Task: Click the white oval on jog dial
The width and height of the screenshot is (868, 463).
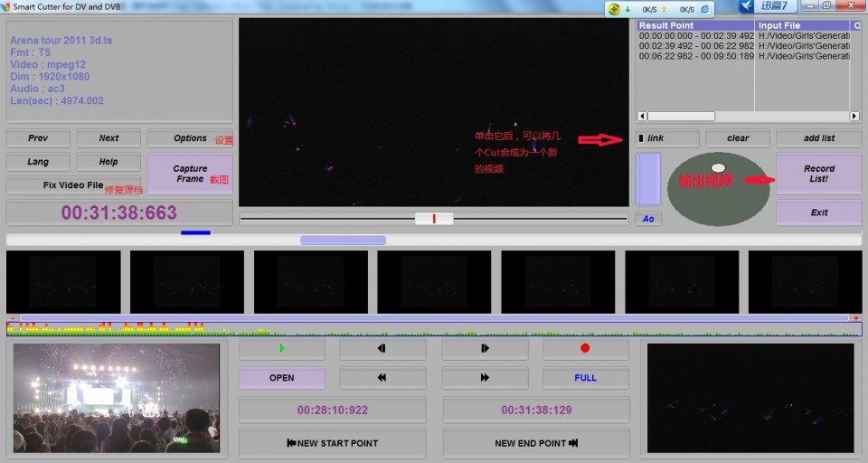Action: tap(718, 168)
